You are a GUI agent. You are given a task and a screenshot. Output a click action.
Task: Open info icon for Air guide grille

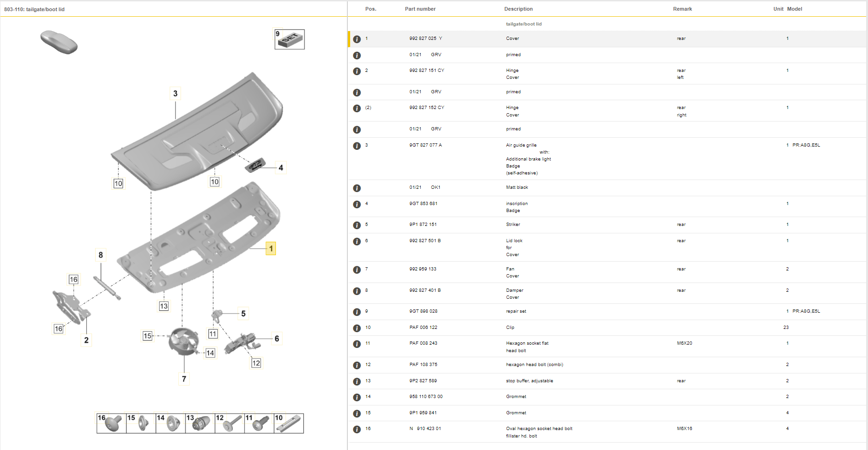tap(357, 146)
